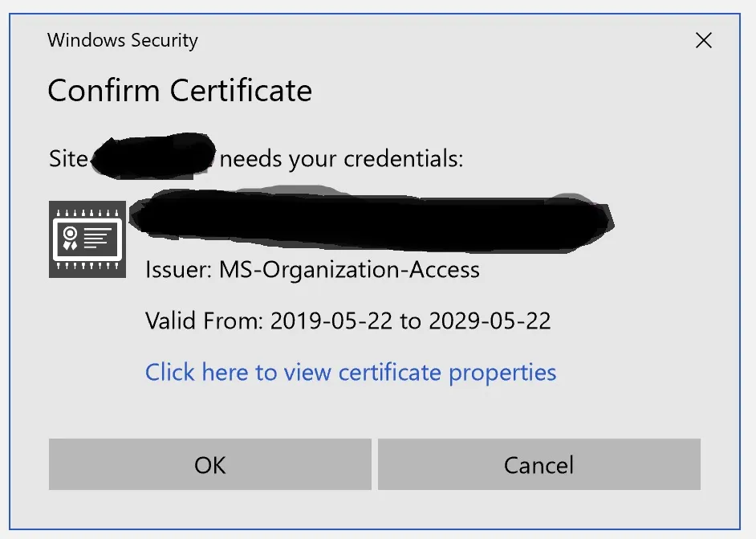Click the 2019-05-22 start date

click(331, 321)
